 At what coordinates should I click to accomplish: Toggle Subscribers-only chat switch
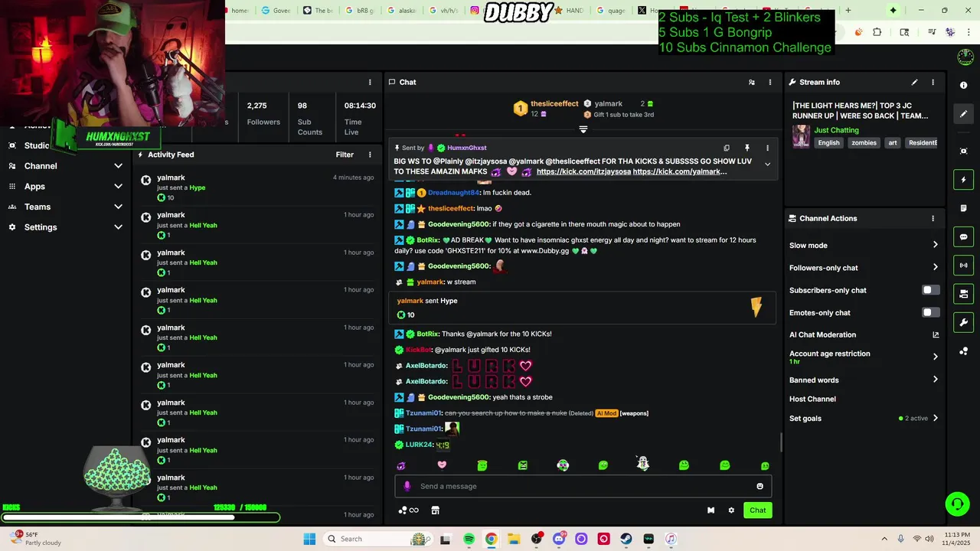[x=930, y=290]
